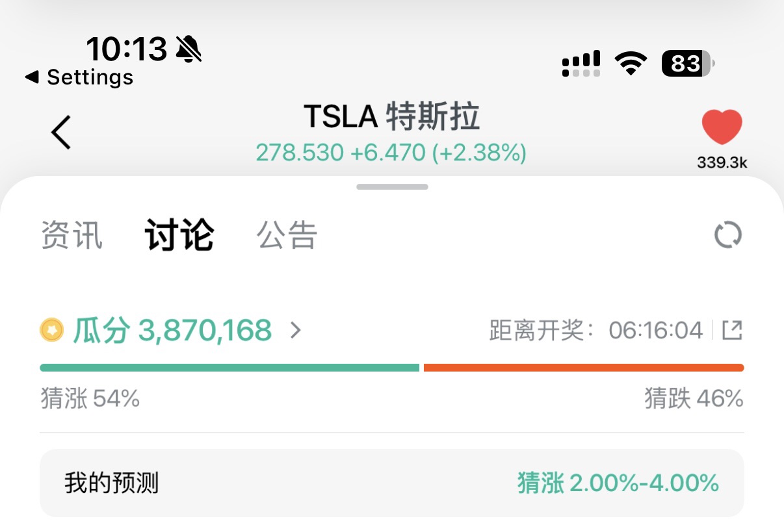Tap the red heart favorite icon

pyautogui.click(x=722, y=127)
